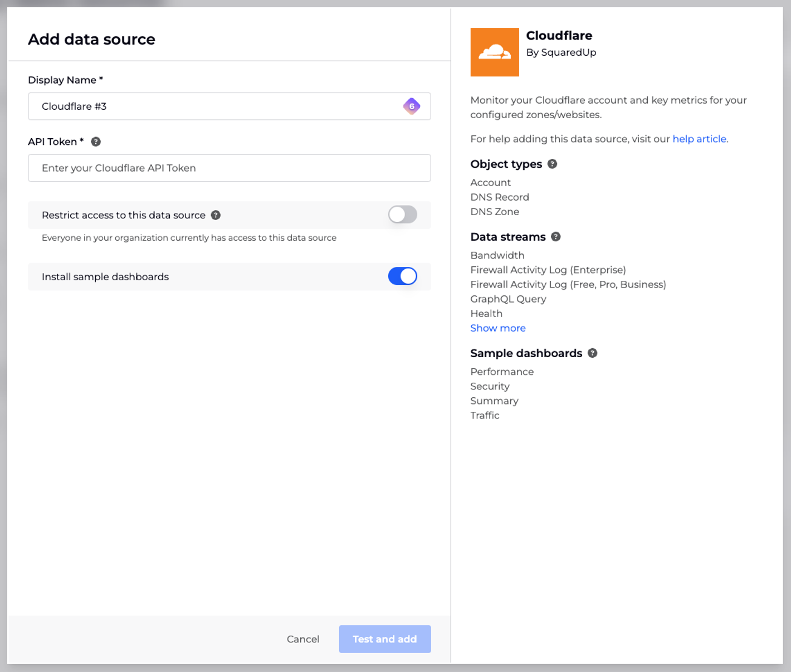Image resolution: width=791 pixels, height=672 pixels.
Task: Click the DNS Record object type
Action: point(500,197)
